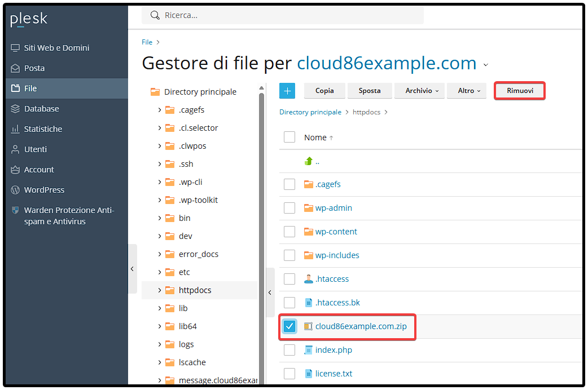This screenshot has width=588, height=390.
Task: Tick the checkbox for .htaccess
Action: click(x=289, y=279)
